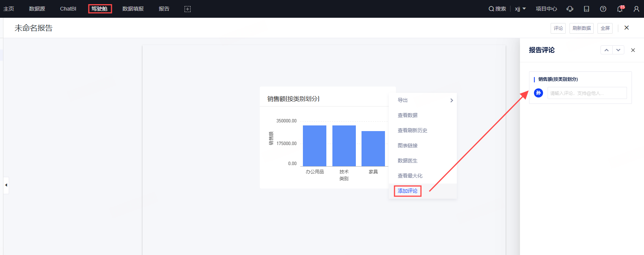Open the user profile icon
The width and height of the screenshot is (644, 255).
pyautogui.click(x=636, y=9)
